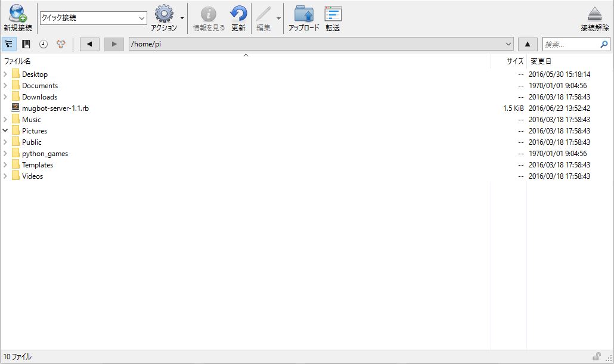The image size is (614, 364).
Task: Refresh the listing with 更新
Action: (238, 18)
